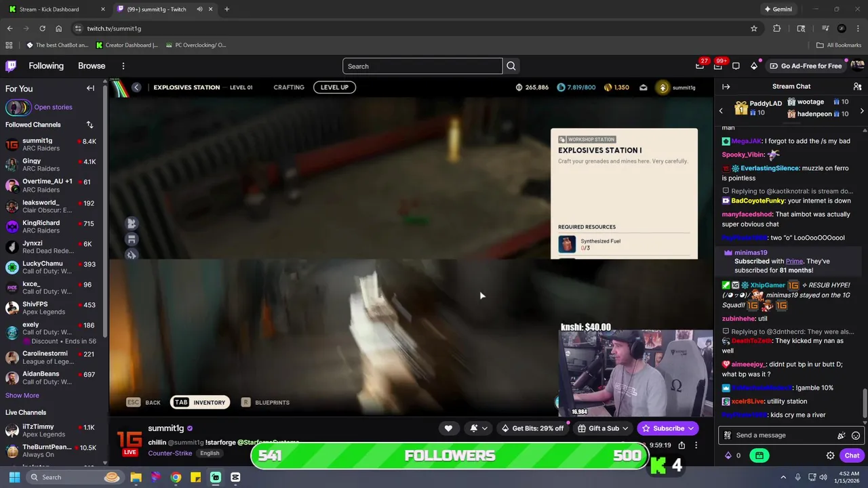Open the Subscribe dropdown button
This screenshot has width=868, height=488.
coord(668,428)
